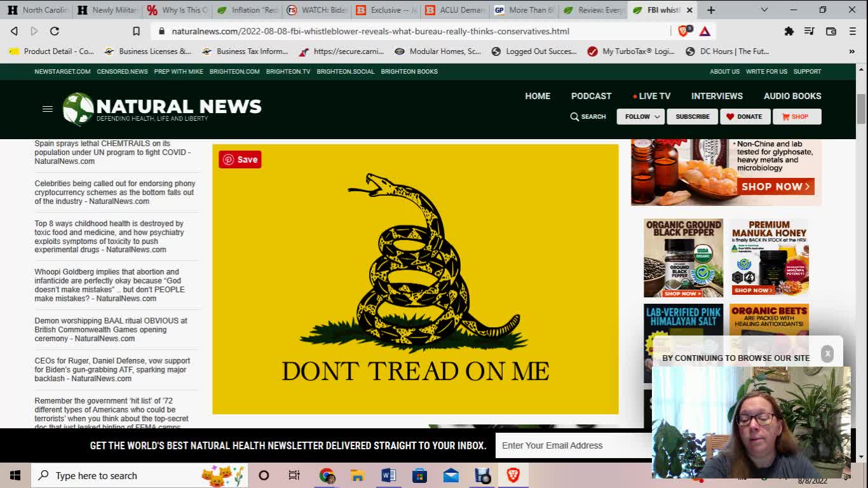The height and width of the screenshot is (488, 868).
Task: Expand the Follow dropdown
Action: pos(641,117)
